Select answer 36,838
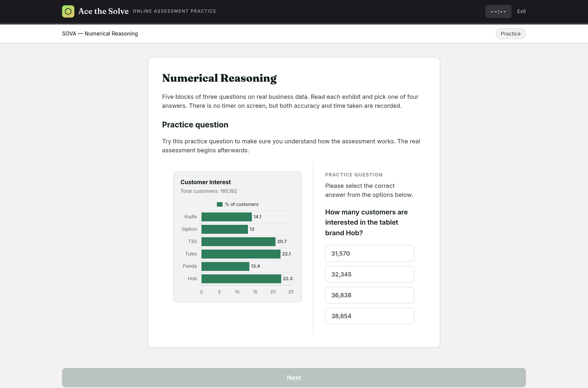The height and width of the screenshot is (388, 588). (x=370, y=295)
